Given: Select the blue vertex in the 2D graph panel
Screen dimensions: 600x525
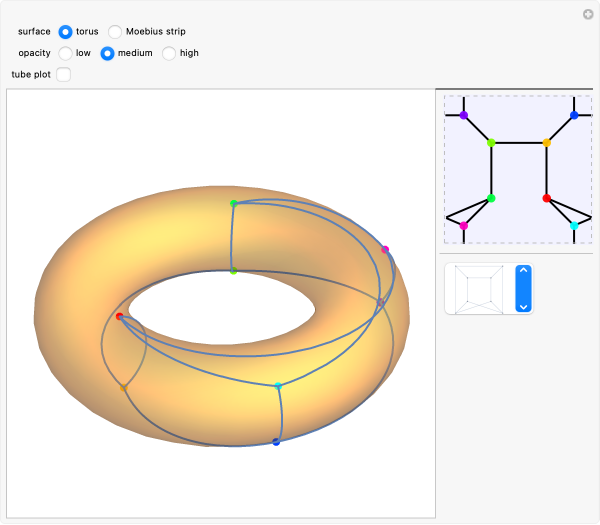Looking at the screenshot, I should tap(574, 116).
